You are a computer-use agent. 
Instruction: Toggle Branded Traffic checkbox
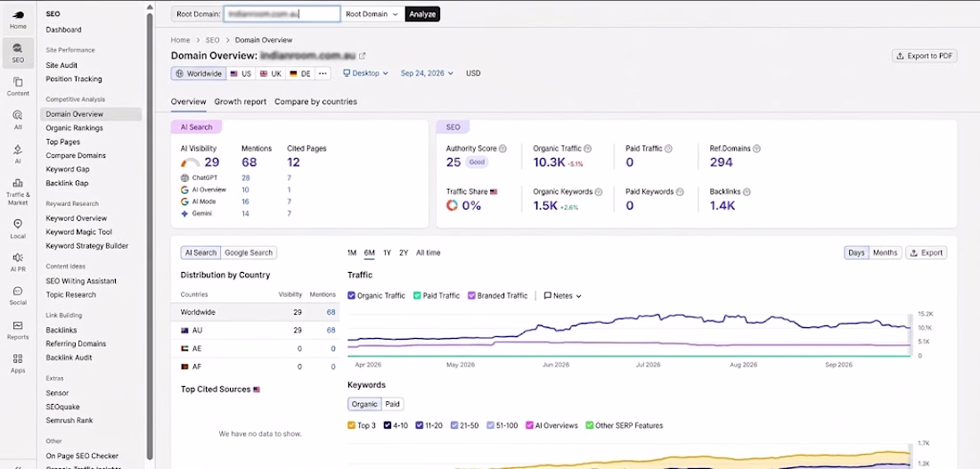471,296
